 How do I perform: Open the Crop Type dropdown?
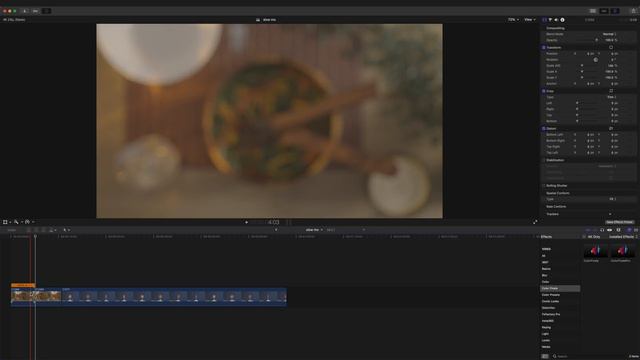pos(611,97)
